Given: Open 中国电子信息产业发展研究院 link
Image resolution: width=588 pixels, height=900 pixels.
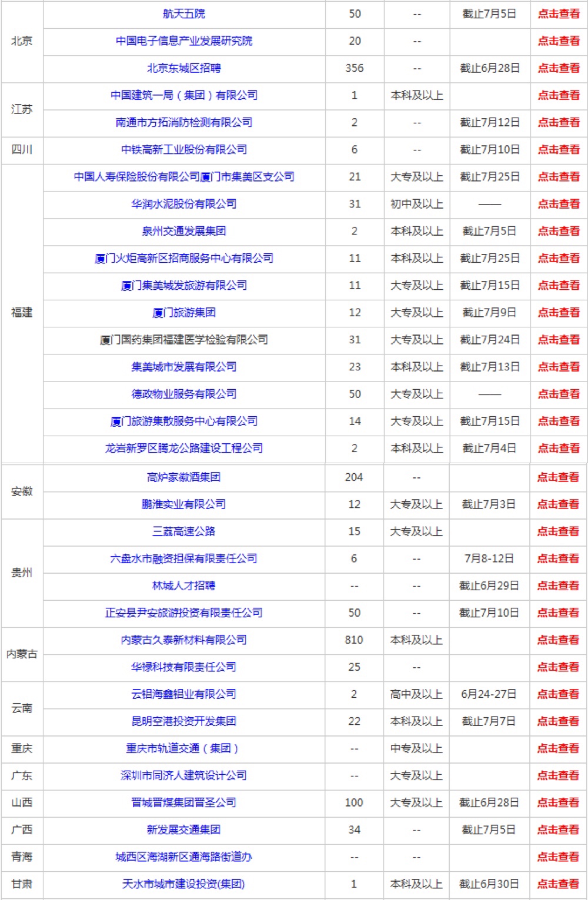Looking at the screenshot, I should point(184,41).
